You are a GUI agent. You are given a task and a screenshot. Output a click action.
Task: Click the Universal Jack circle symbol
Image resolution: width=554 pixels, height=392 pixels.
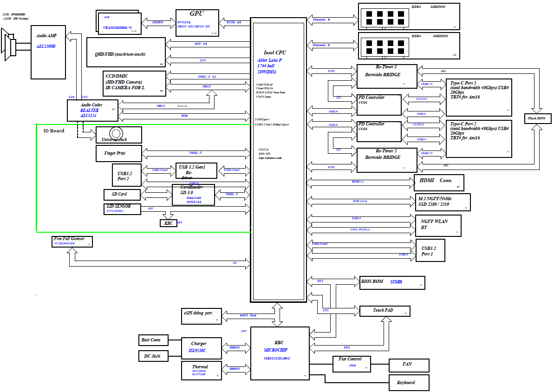(116, 133)
